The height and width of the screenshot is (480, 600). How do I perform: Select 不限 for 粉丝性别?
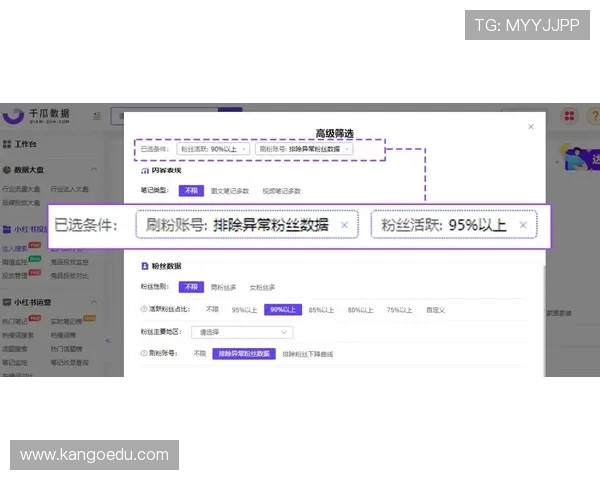click(191, 287)
